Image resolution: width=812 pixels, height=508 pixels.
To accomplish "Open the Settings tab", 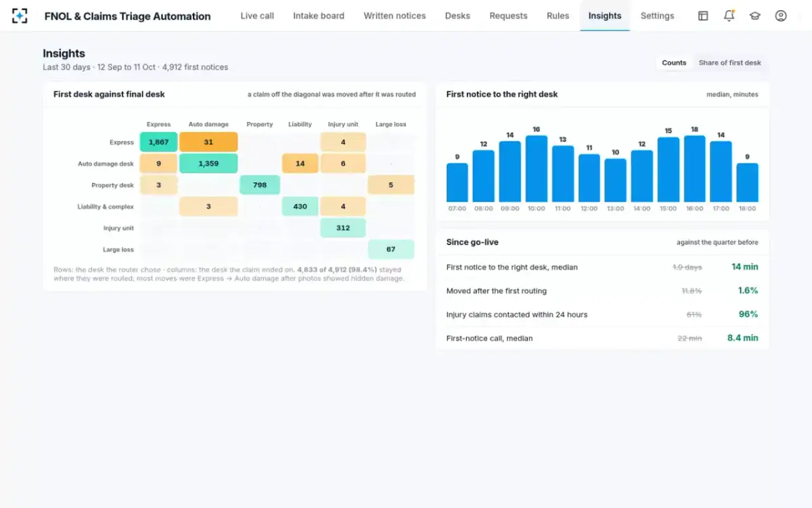I will click(657, 16).
